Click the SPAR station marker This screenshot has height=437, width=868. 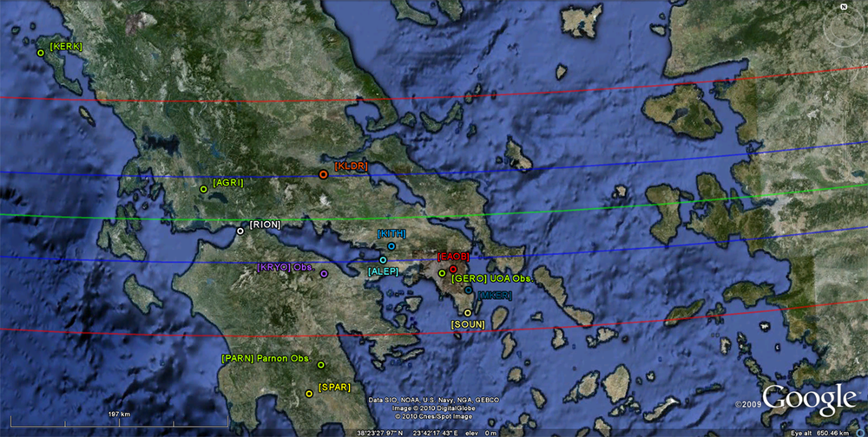(309, 394)
